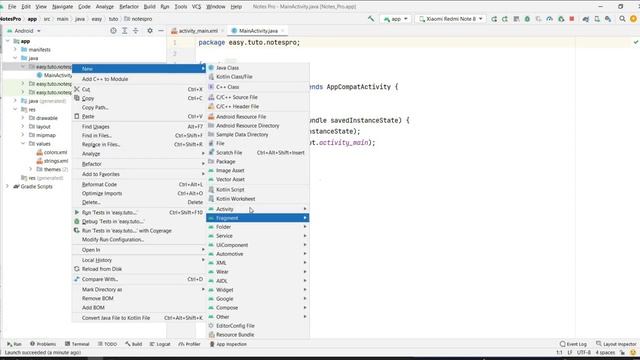Open the Profiler tool window
Viewport: 640px width, 360px height.
pyautogui.click(x=189, y=344)
